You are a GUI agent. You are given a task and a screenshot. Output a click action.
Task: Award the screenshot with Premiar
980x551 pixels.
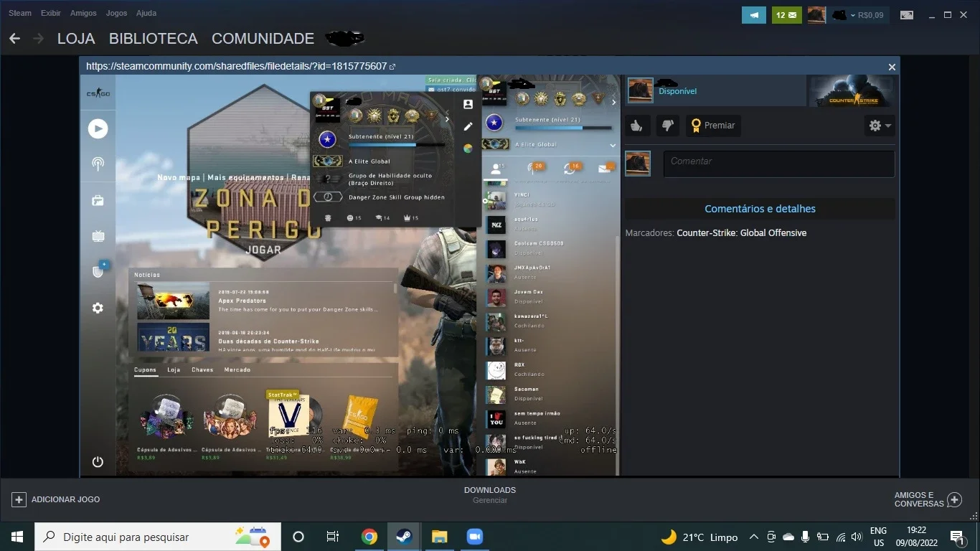coord(714,126)
